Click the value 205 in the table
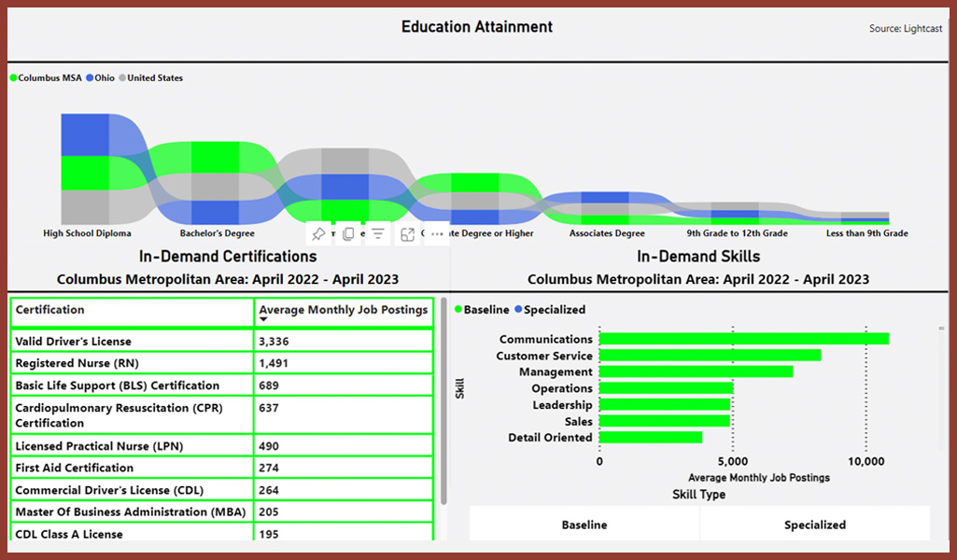The width and height of the screenshot is (957, 560). point(269,511)
